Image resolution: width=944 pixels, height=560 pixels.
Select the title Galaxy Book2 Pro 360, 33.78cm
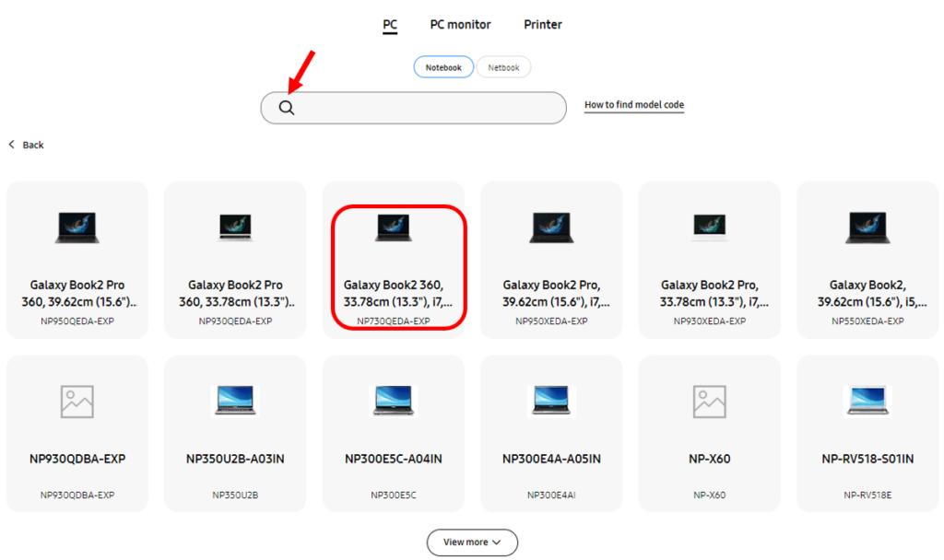pyautogui.click(x=235, y=293)
